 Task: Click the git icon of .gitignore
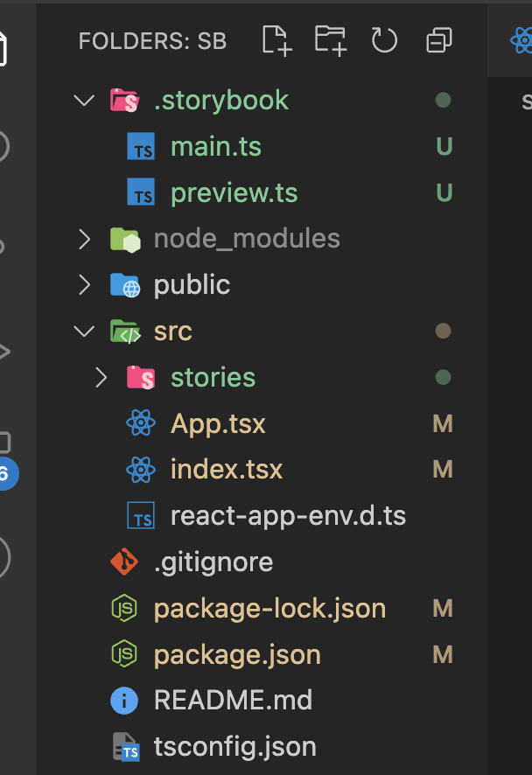(124, 562)
